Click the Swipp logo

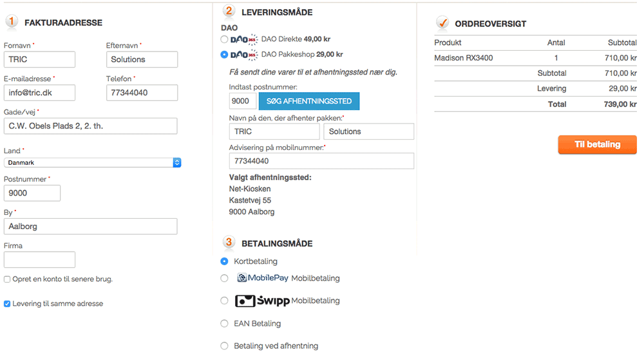262,301
